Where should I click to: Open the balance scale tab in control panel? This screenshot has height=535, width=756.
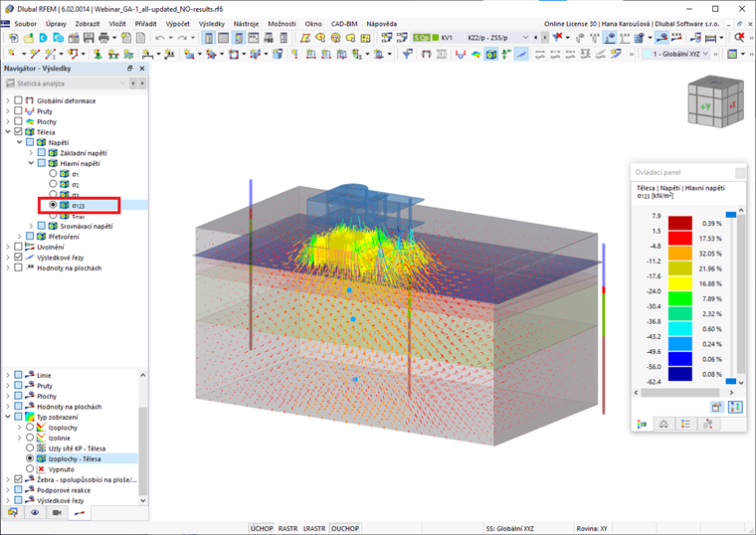tap(663, 424)
